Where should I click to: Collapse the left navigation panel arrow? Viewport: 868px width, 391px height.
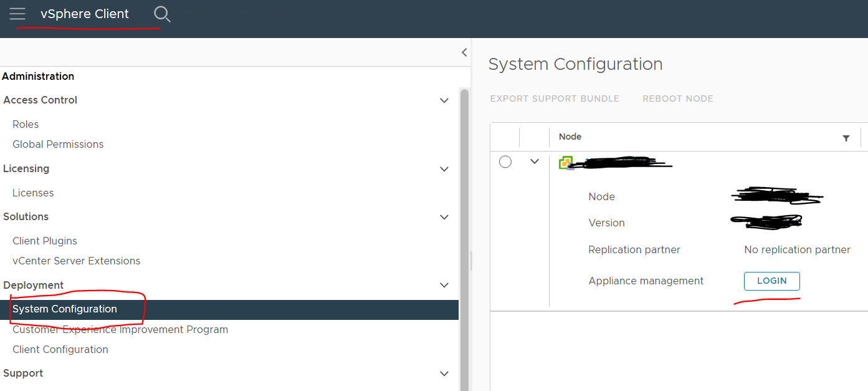tap(464, 52)
